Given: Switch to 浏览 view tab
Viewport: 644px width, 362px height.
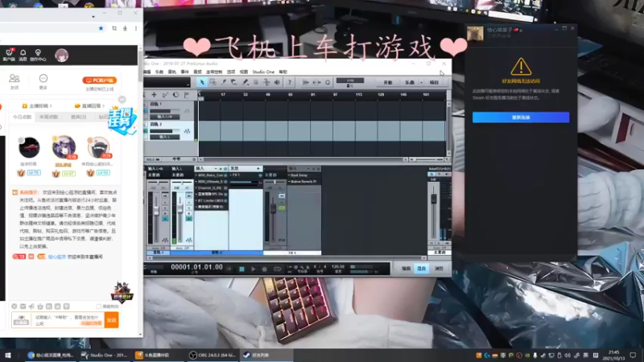Looking at the screenshot, I should 439,269.
